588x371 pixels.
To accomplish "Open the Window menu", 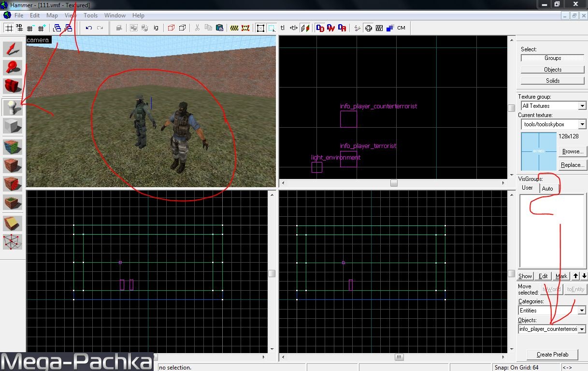I will tap(115, 15).
